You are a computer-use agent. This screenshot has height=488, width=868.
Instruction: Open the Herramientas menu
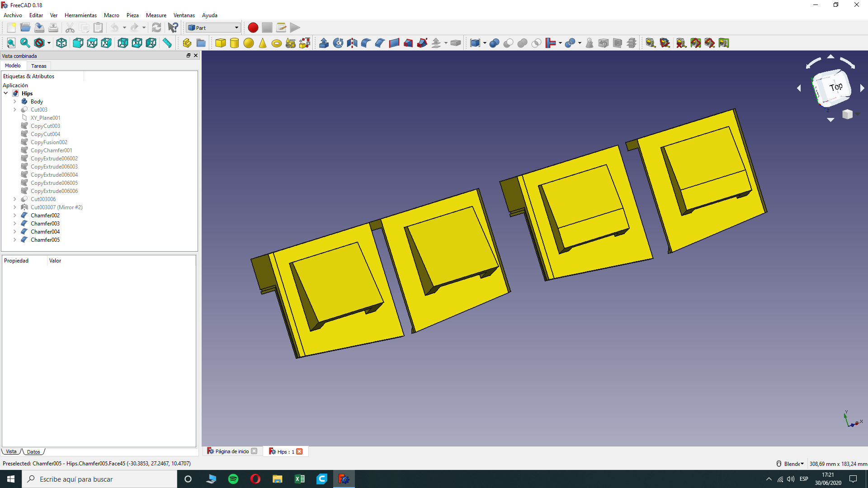pos(80,15)
